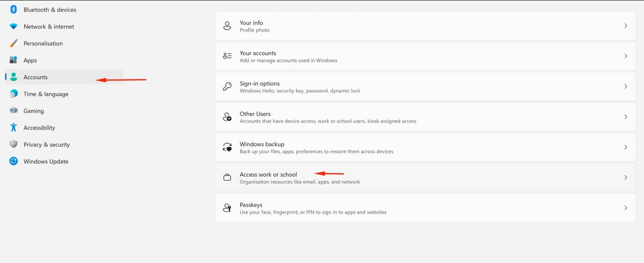Click 'Use your face, fingerprint, or PIN' text
Viewport: 644px width, 263px height.
(x=313, y=212)
